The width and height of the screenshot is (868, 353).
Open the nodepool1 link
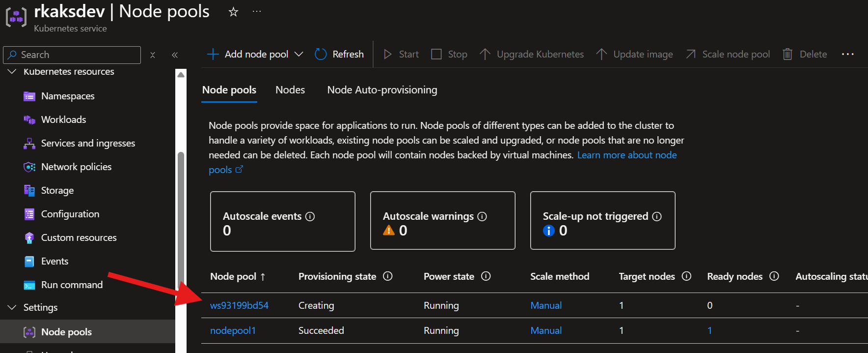[233, 330]
